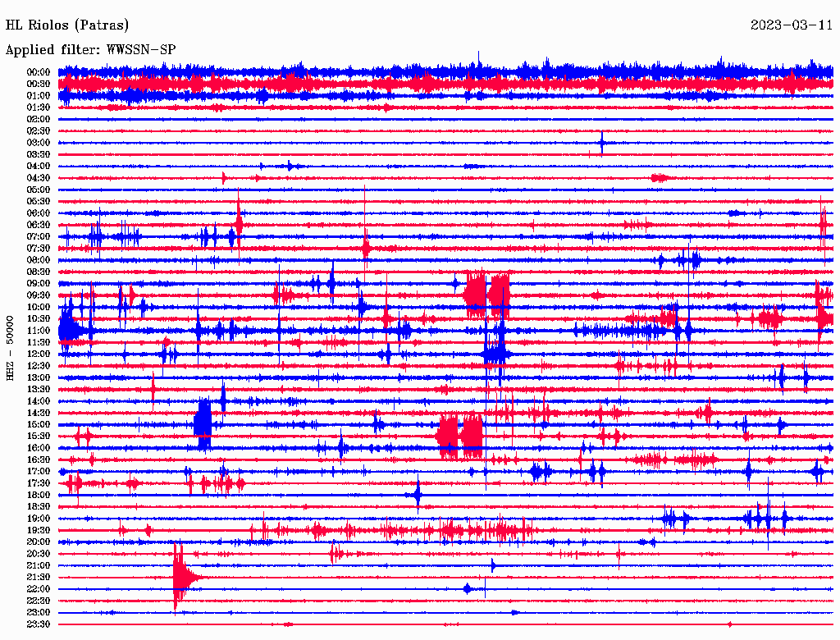Click the '18:00' time label
This screenshot has width=840, height=640.
(39, 496)
